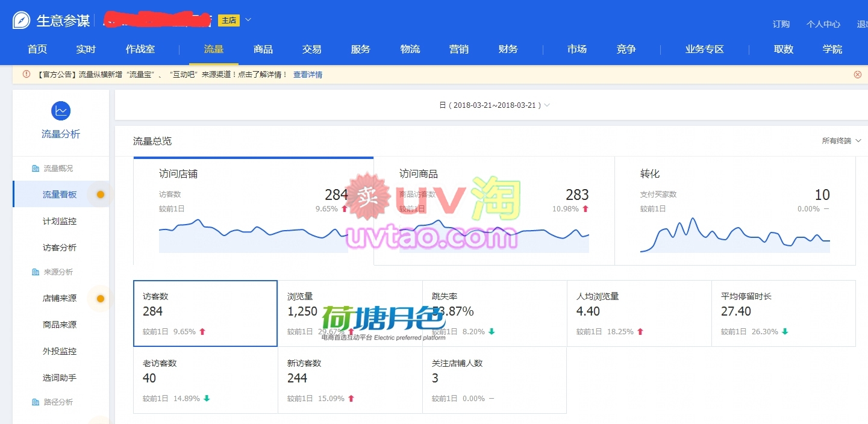Image resolution: width=868 pixels, height=424 pixels.
Task: Open 访客分析 in the sidebar
Action: pos(60,248)
